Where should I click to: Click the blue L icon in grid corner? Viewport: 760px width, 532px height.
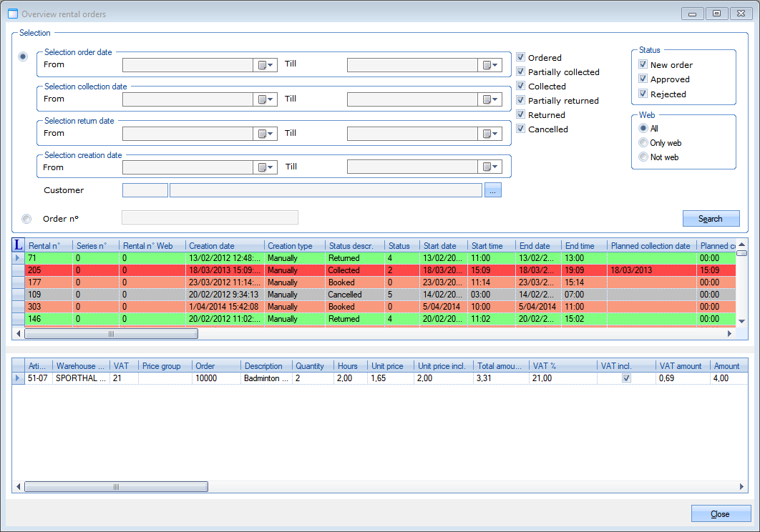(x=19, y=245)
